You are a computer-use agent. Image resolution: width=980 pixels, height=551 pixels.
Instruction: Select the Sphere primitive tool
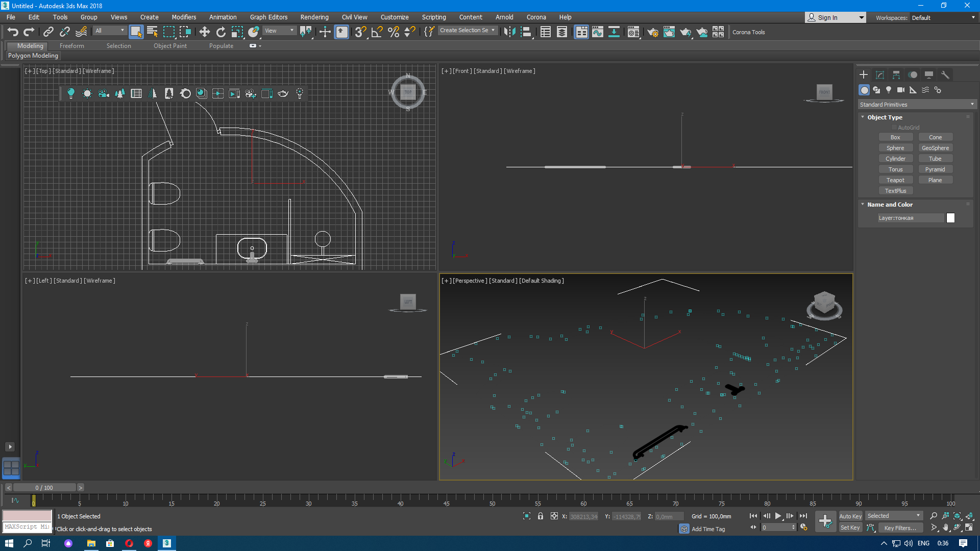(895, 147)
